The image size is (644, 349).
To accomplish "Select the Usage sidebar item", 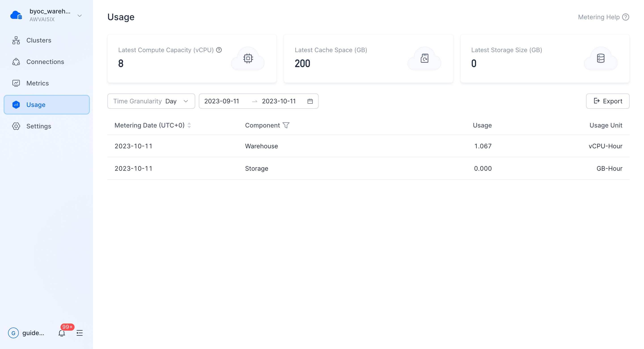I will (x=47, y=104).
